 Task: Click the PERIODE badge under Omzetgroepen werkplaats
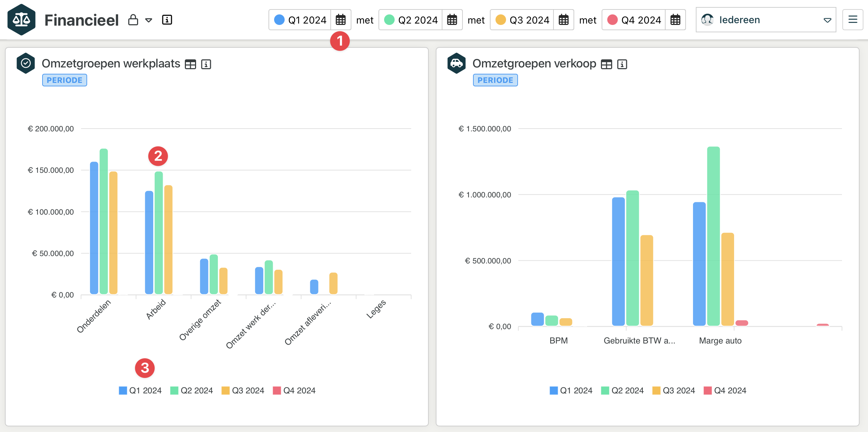coord(65,80)
